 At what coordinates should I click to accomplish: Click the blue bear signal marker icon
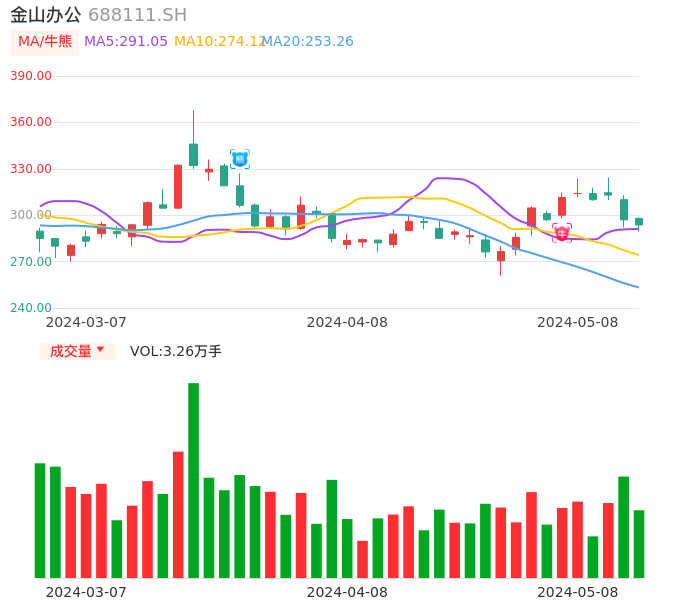(x=240, y=159)
